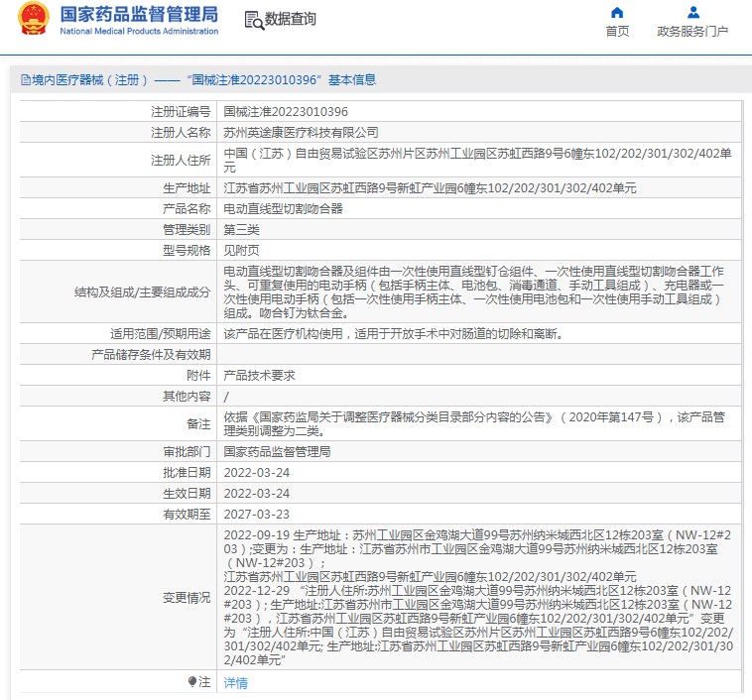Click the 型号规格 row label
752x700 pixels.
tap(187, 250)
